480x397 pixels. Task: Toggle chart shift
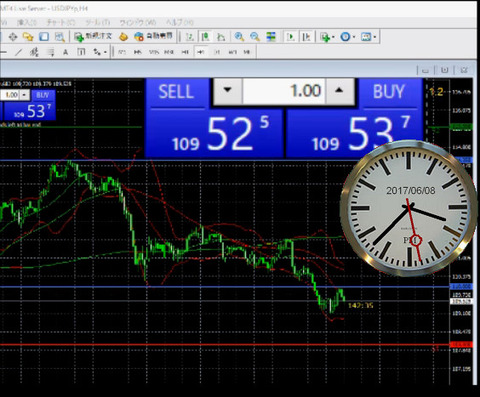coord(306,36)
